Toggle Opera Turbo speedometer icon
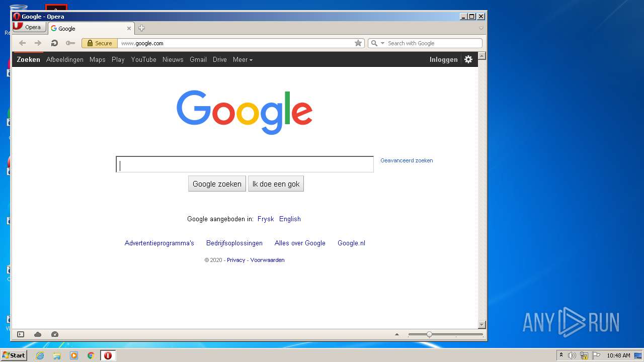Screen dimensions: 644x362 [x=55, y=334]
